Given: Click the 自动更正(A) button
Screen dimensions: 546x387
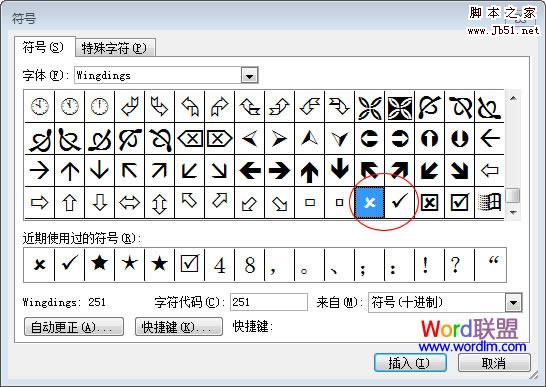Looking at the screenshot, I should (x=74, y=326).
